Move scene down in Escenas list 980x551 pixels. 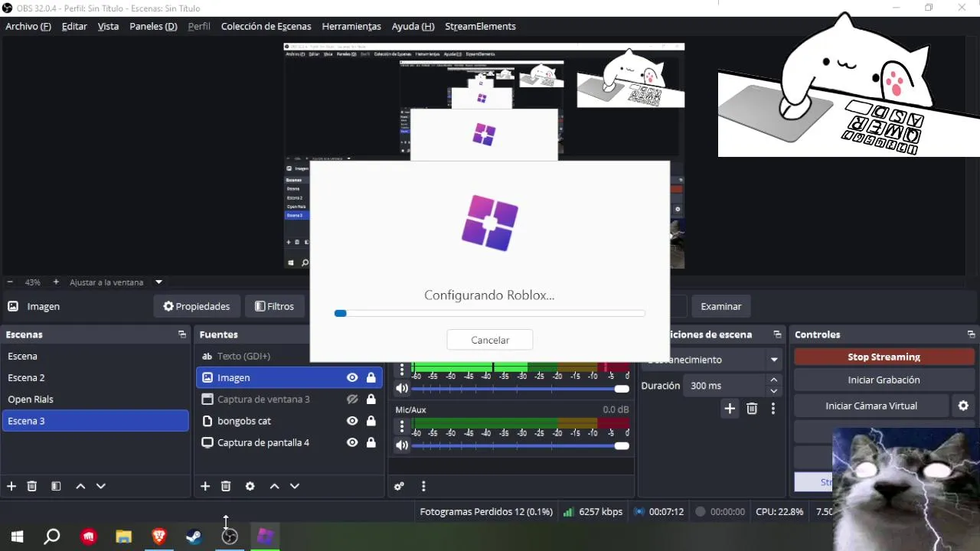[100, 486]
